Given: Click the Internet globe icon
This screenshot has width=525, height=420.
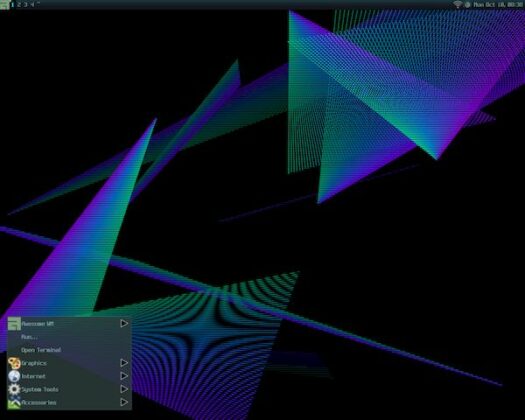Looking at the screenshot, I should point(14,376).
